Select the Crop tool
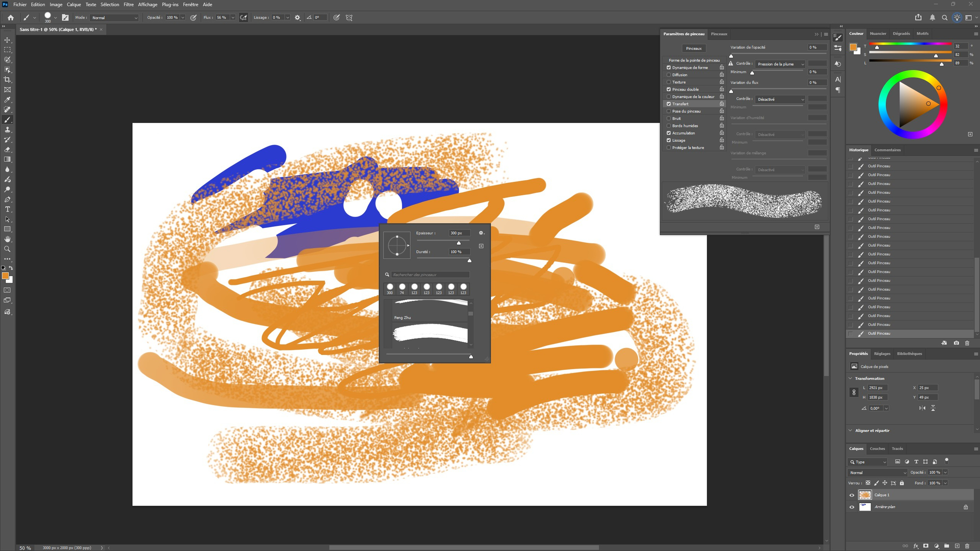This screenshot has height=551, width=980. [x=7, y=80]
